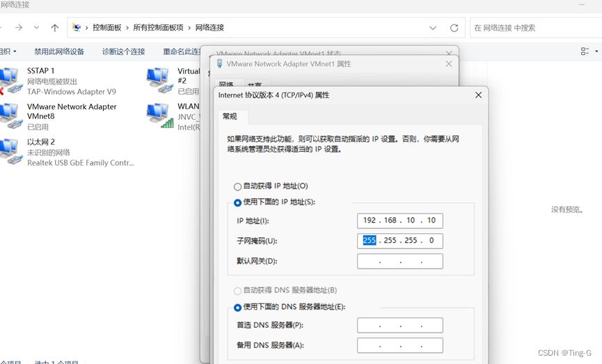Open the view options dropdown arrow
The image size is (602, 364).
coord(596,52)
